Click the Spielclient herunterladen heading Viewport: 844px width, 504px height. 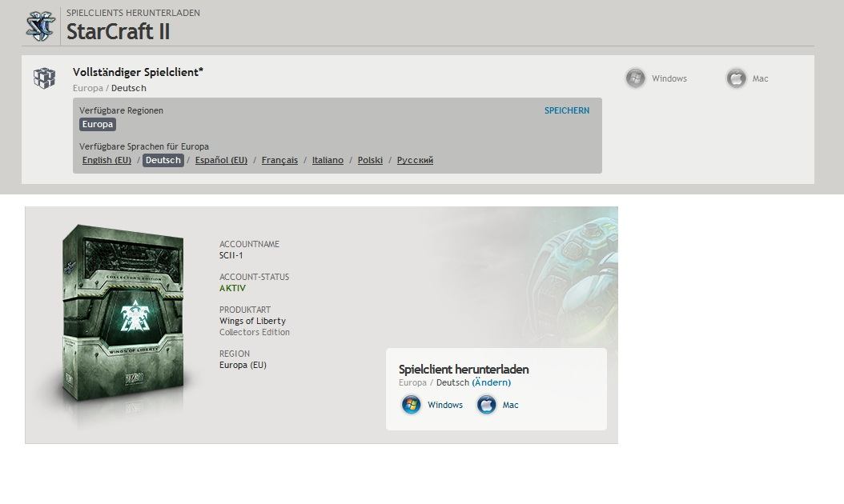click(464, 370)
